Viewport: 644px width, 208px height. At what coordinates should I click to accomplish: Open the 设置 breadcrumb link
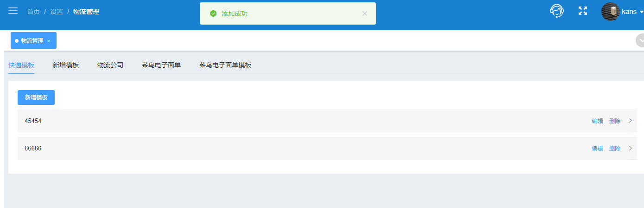pyautogui.click(x=57, y=12)
